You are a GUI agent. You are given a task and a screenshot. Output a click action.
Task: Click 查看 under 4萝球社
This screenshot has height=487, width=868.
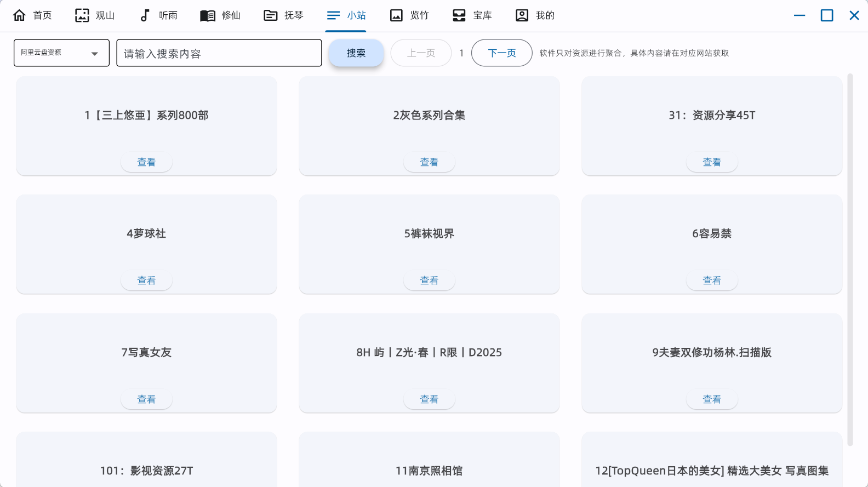click(x=146, y=280)
